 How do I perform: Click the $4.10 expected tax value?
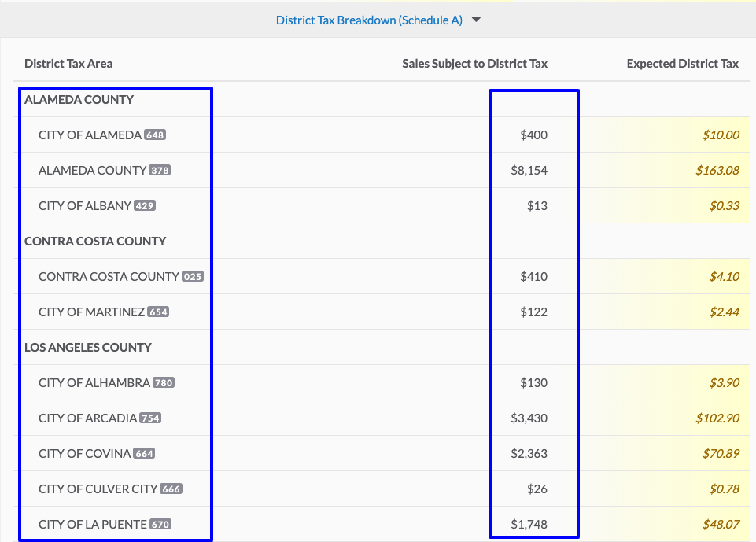point(725,277)
